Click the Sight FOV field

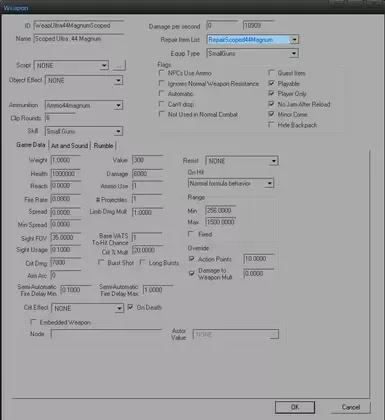(x=66, y=238)
